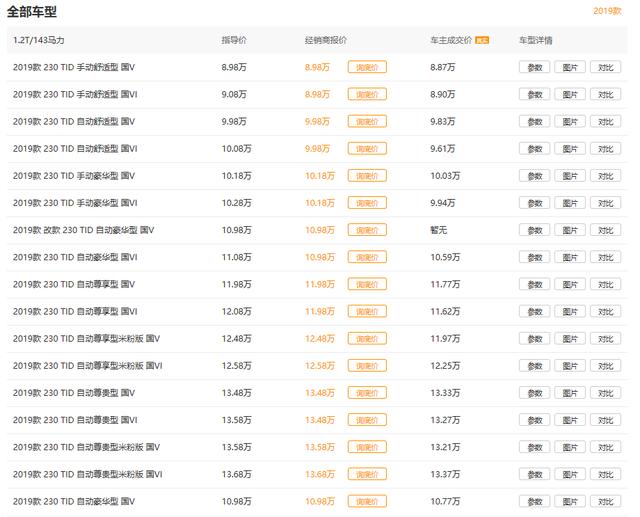Open the 自动尊享型米粉版 国V model link

pos(86,339)
